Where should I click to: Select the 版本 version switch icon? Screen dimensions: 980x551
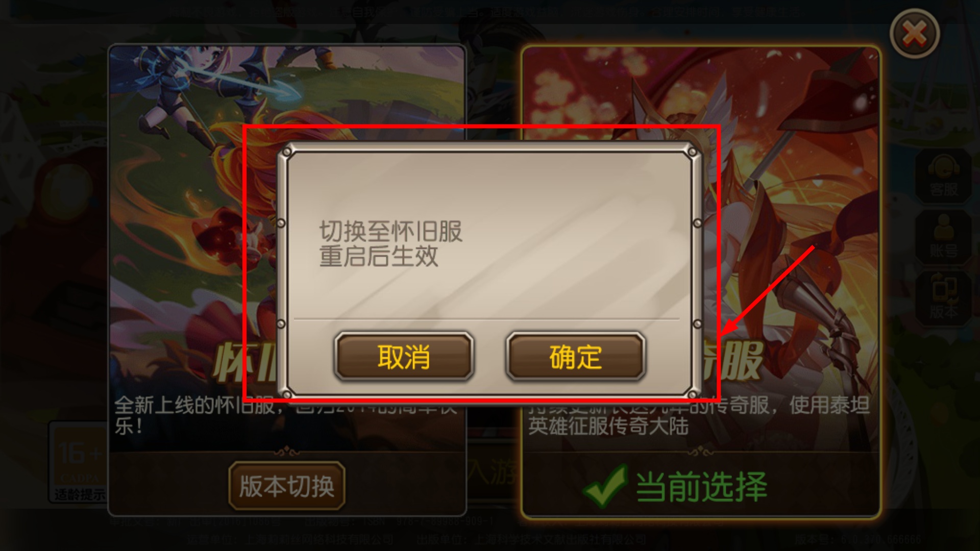[943, 297]
